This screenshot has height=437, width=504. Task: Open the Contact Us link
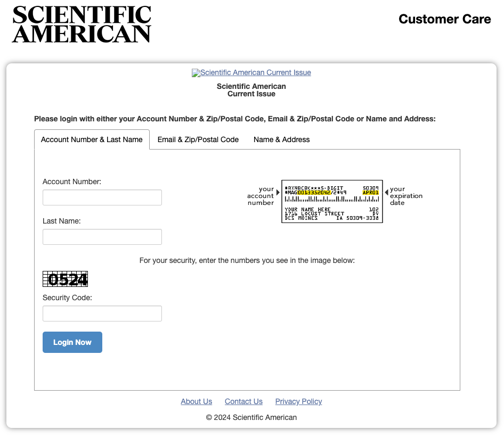tap(243, 401)
